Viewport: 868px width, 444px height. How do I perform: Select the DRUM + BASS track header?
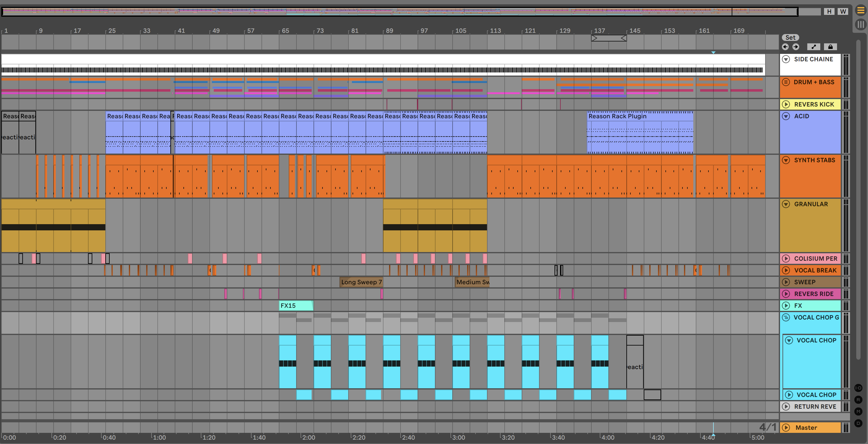tap(810, 87)
